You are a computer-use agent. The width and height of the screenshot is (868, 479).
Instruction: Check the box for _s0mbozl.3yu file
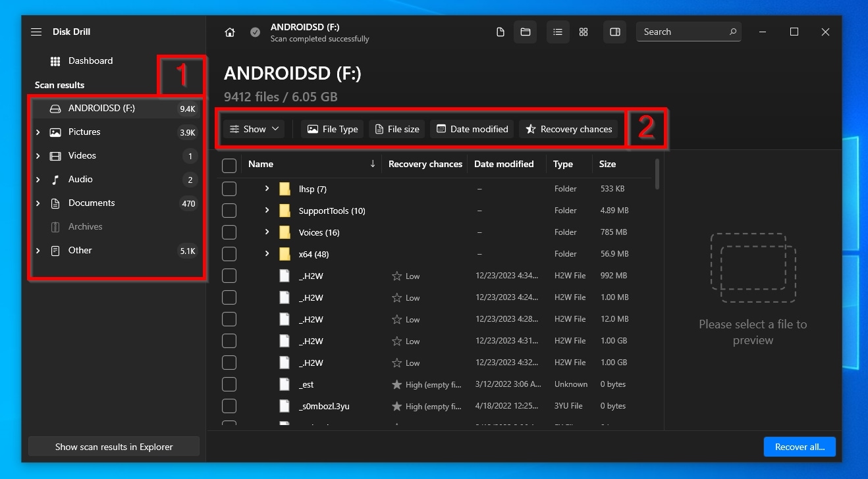click(x=229, y=406)
